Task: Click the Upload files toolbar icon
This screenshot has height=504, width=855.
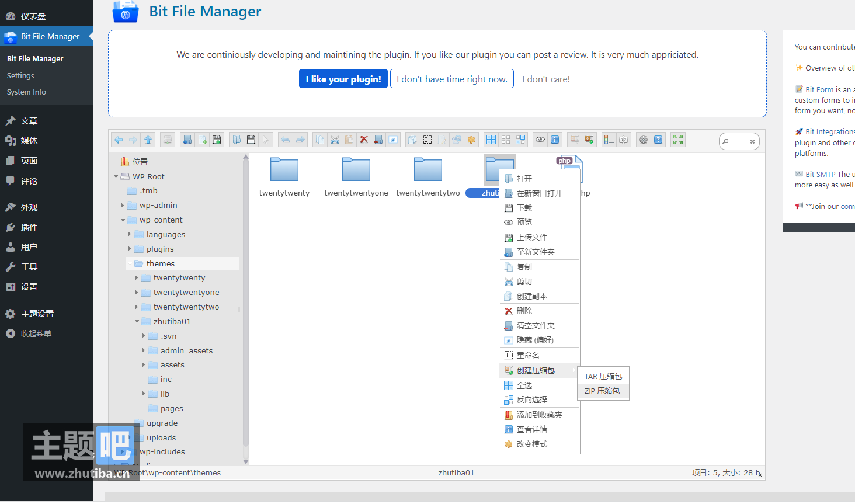Action: click(x=217, y=140)
